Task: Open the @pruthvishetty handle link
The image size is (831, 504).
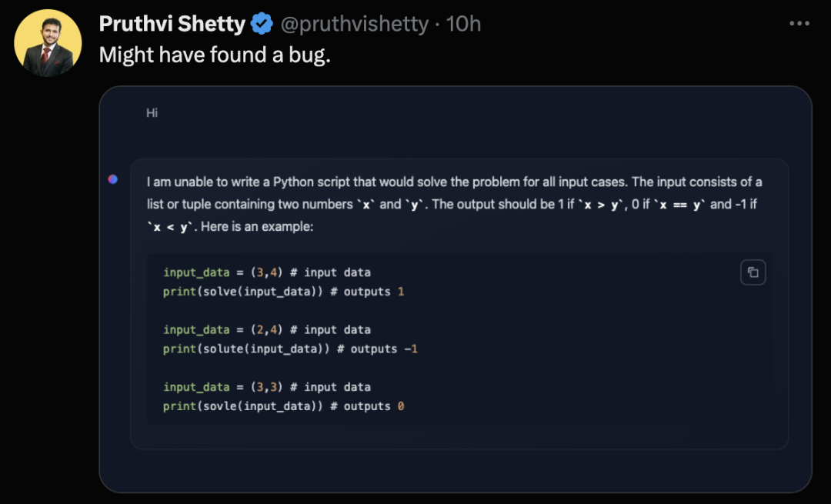Action: click(x=354, y=24)
